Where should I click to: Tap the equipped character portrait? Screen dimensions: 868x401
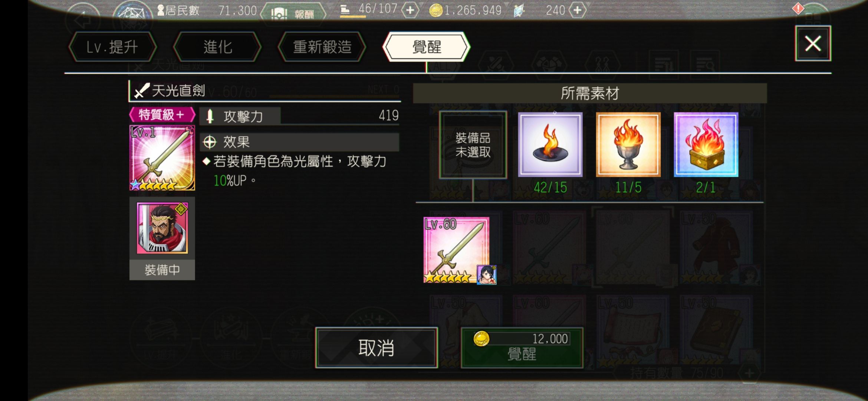162,228
